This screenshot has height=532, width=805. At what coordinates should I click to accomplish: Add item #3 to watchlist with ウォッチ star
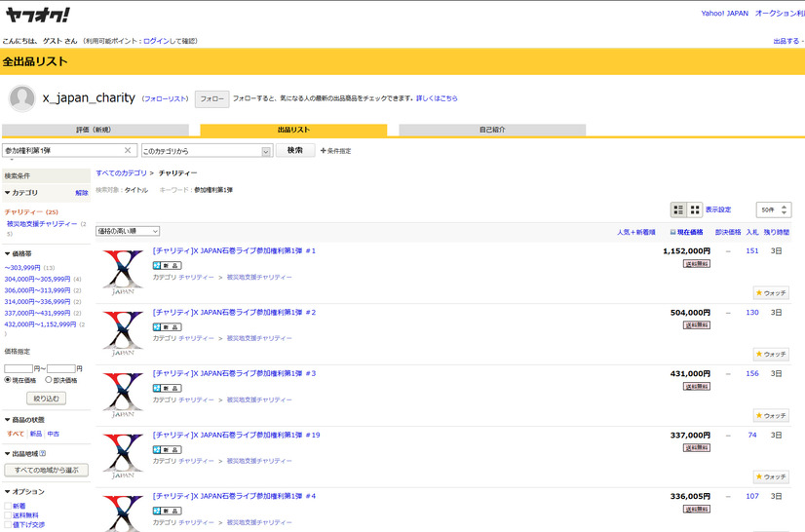coord(771,415)
